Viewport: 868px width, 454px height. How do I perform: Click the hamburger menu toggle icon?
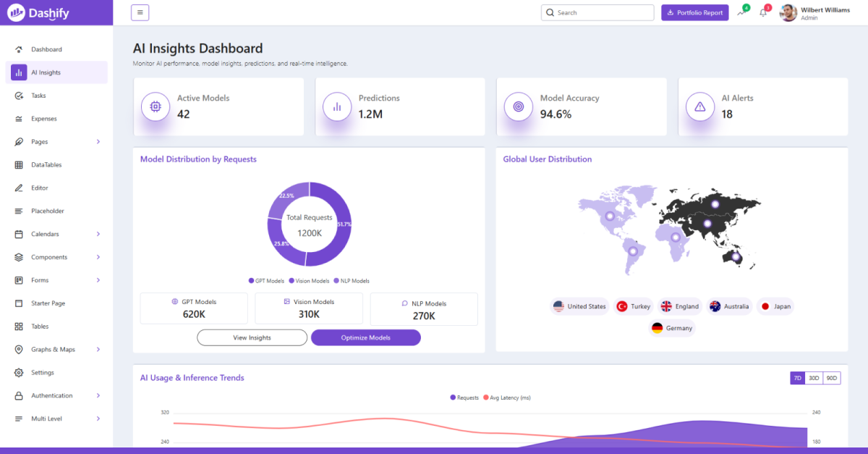point(140,12)
